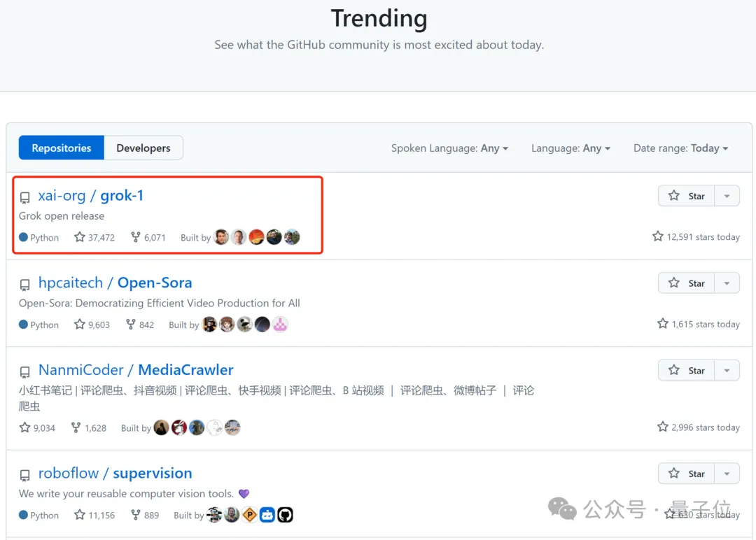Click the purple heart emoji in supervision description
Screen dimensions: 756x540
click(x=244, y=494)
